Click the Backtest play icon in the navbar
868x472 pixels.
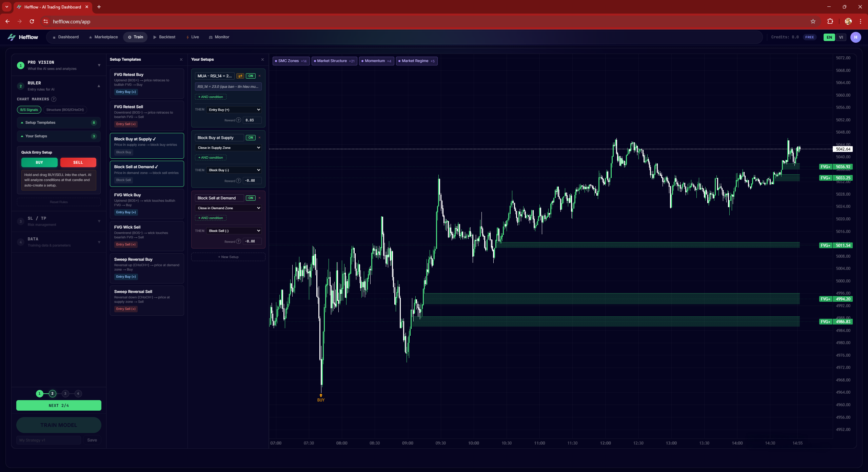coord(155,37)
